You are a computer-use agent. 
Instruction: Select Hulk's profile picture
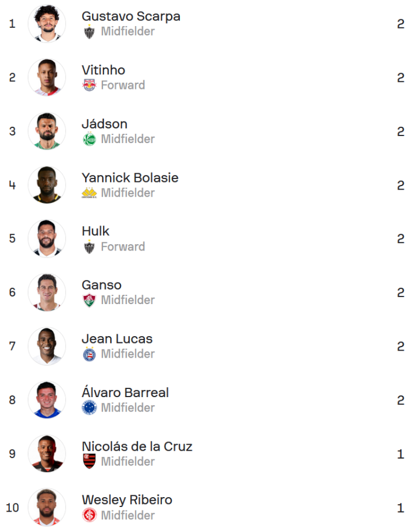click(x=47, y=239)
